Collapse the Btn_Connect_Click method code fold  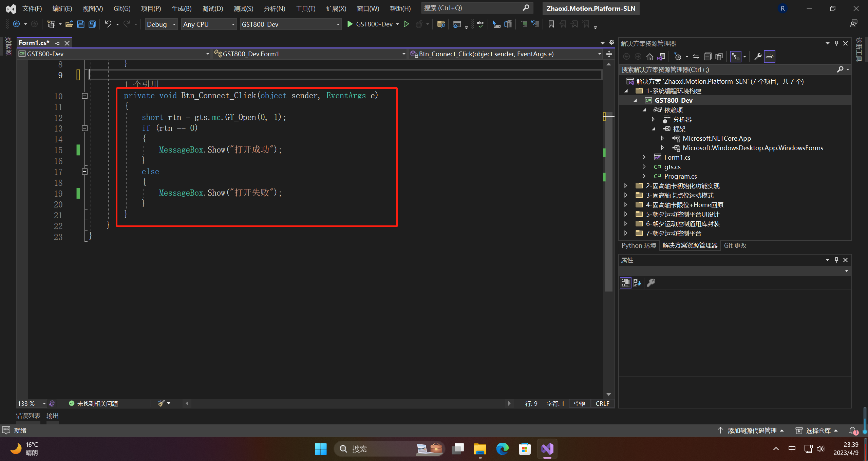click(x=85, y=96)
